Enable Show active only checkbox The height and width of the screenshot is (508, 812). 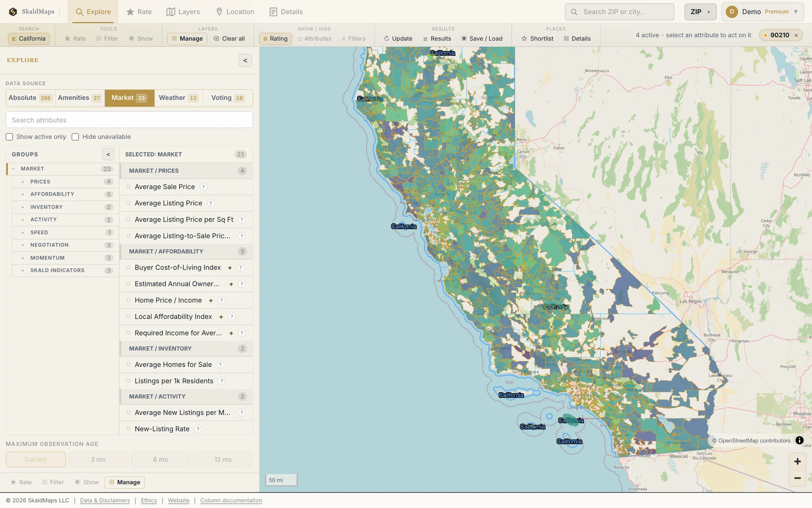pyautogui.click(x=9, y=137)
